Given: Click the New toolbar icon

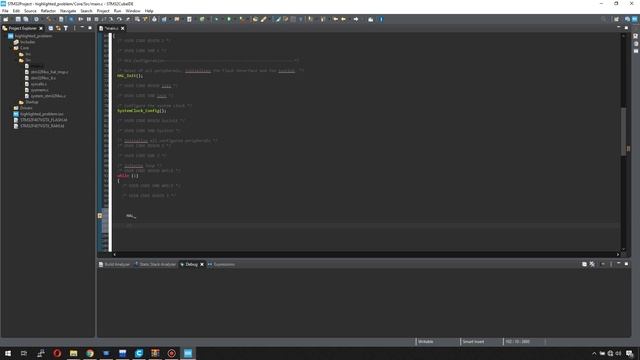Looking at the screenshot, I should pos(6,19).
